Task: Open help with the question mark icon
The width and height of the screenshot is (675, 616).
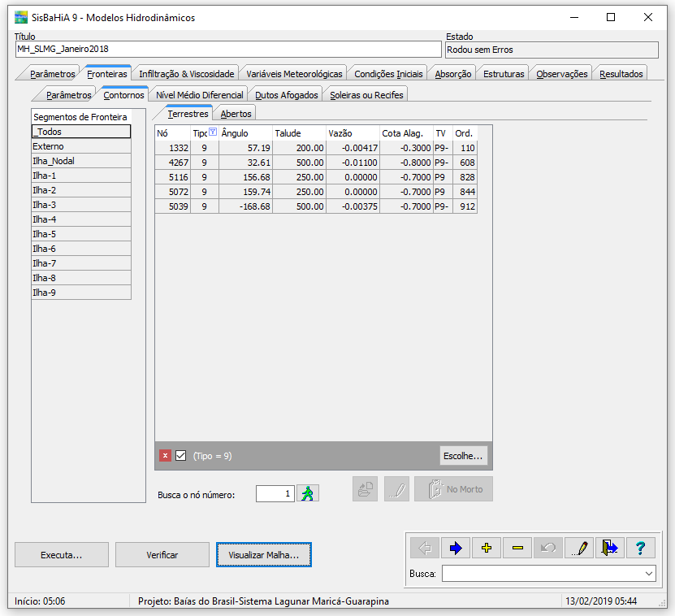Action: click(641, 548)
